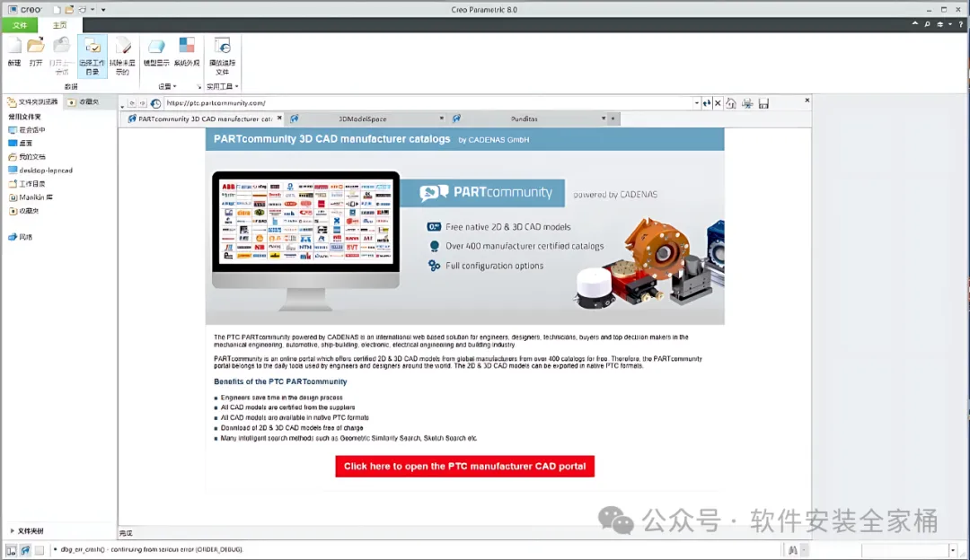The width and height of the screenshot is (970, 560).
Task: Expand the Folder Tree (文件夹树) section
Action: pyautogui.click(x=12, y=531)
